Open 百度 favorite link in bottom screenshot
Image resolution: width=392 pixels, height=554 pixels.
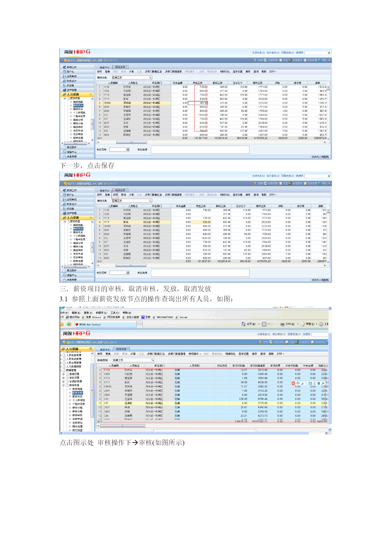[146, 317]
